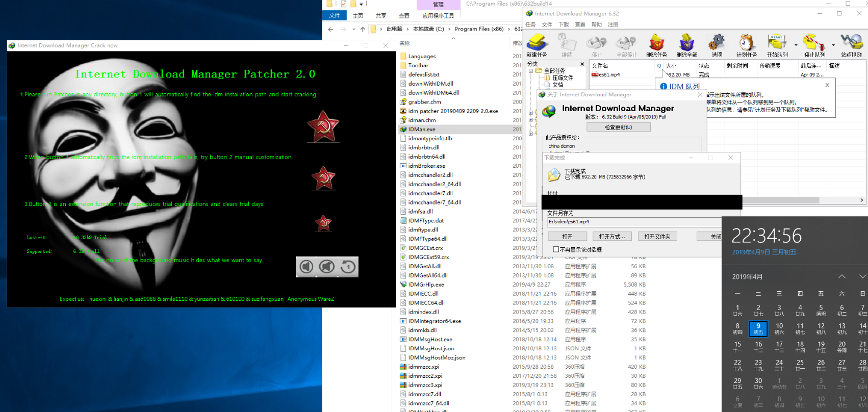Switch to the 查看 tab in File Explorer

404,16
